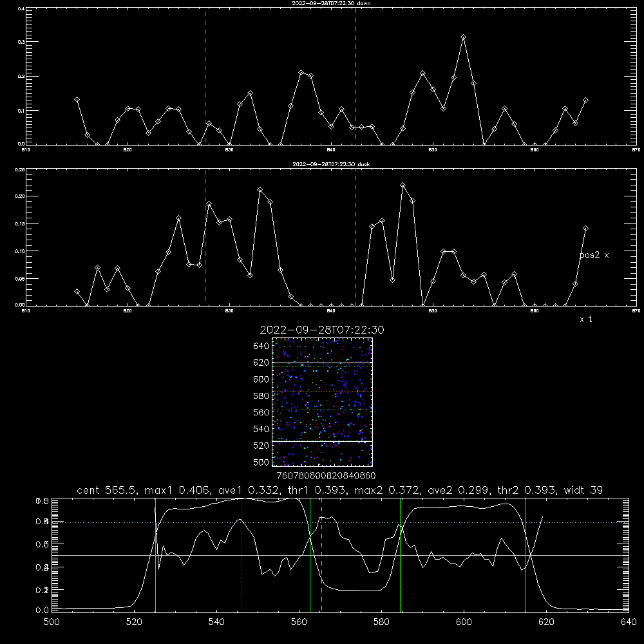This screenshot has height=644, width=644.
Task: Select the 'max1 0.406' value in stats title
Action: 177,490
